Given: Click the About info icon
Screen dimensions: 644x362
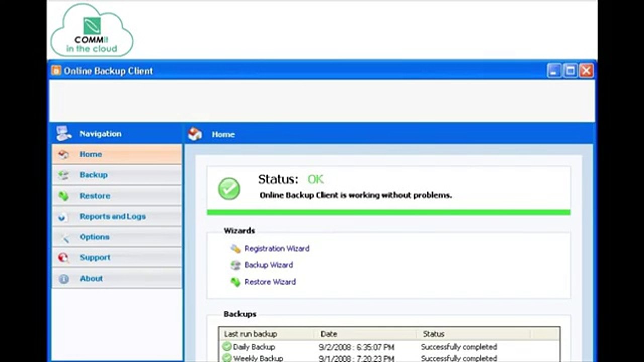Looking at the screenshot, I should pos(63,279).
